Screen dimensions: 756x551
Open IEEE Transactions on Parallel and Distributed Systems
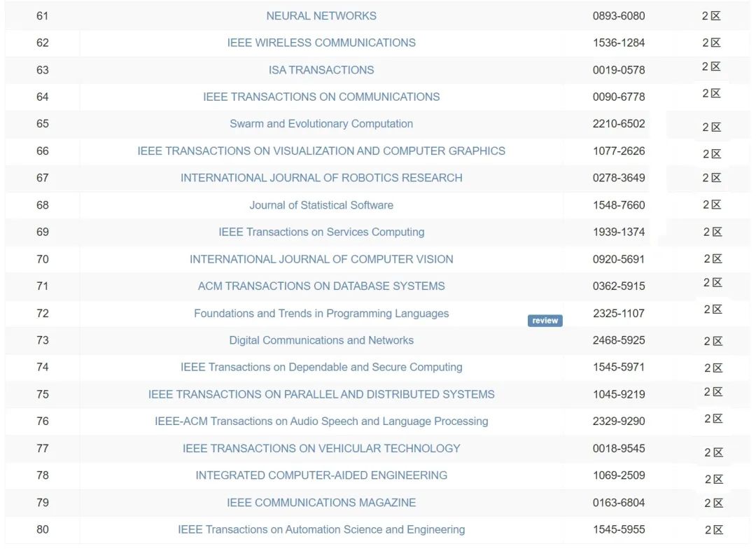point(321,394)
